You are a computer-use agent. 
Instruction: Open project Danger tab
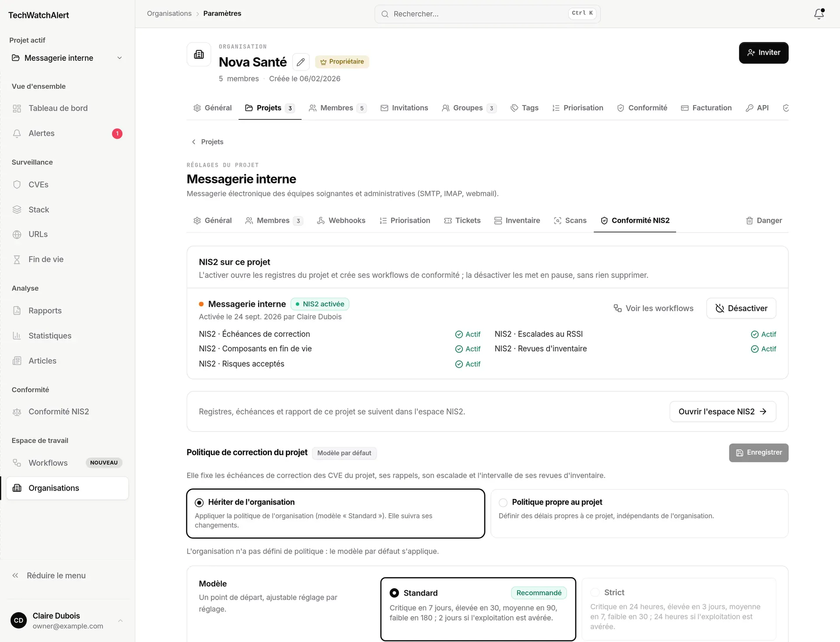pos(764,221)
